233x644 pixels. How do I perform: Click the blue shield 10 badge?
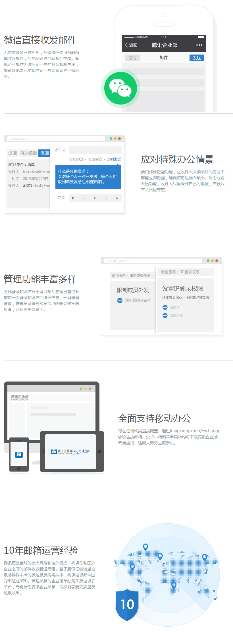[x=127, y=604]
